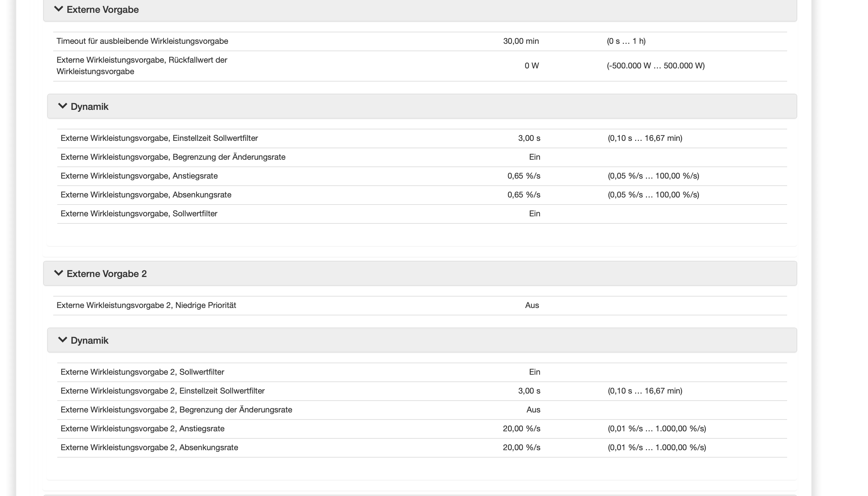Click Einstellzeit Sollwertfilter 3,00 s value

(529, 138)
